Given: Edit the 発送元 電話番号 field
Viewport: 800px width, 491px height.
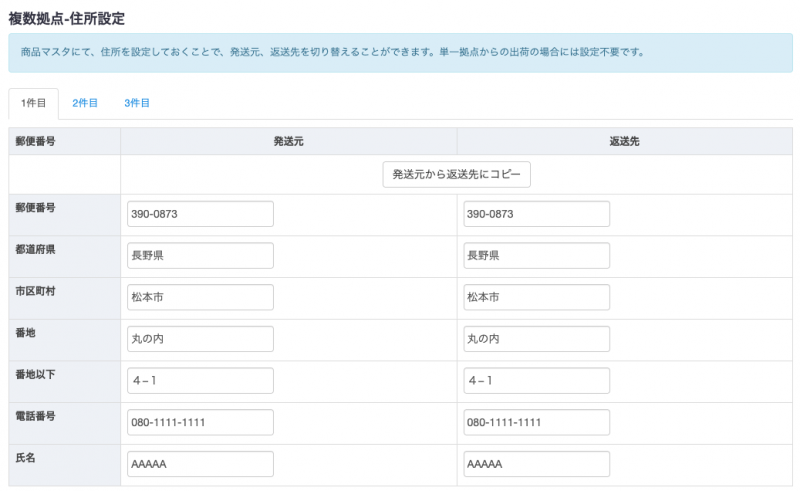Looking at the screenshot, I should 200,423.
